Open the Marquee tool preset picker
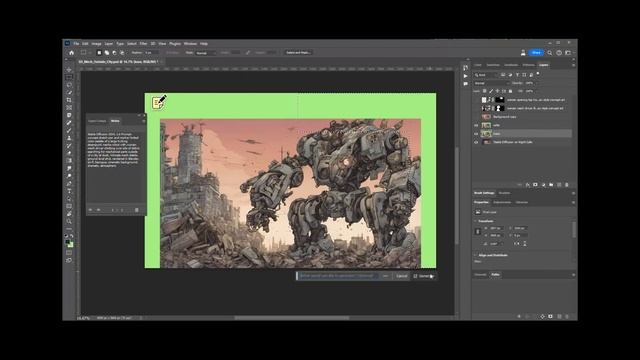Screen dimensions: 640x360 coord(85,53)
